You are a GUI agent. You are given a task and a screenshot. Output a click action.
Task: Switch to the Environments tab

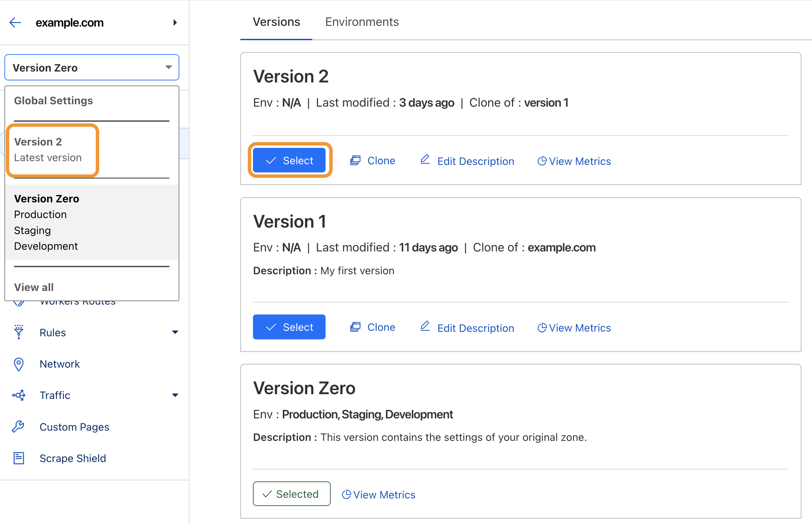point(362,22)
